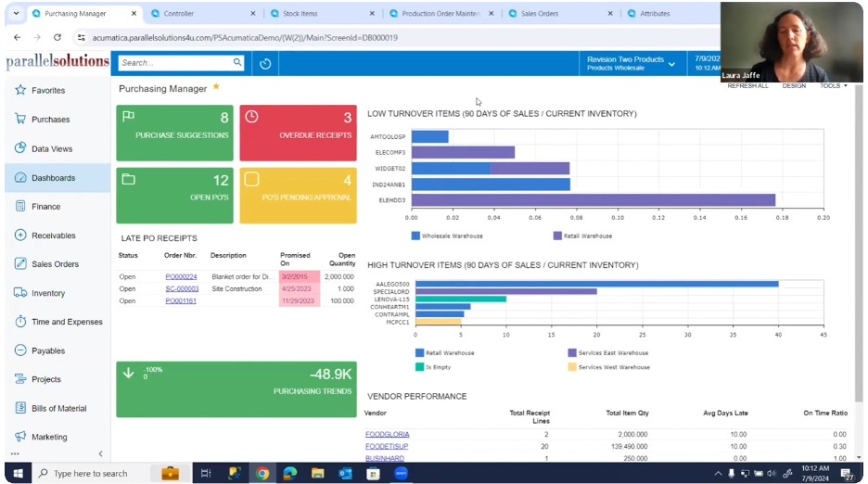Open the Bills of Material workspace
The width and height of the screenshot is (868, 484).
[58, 408]
